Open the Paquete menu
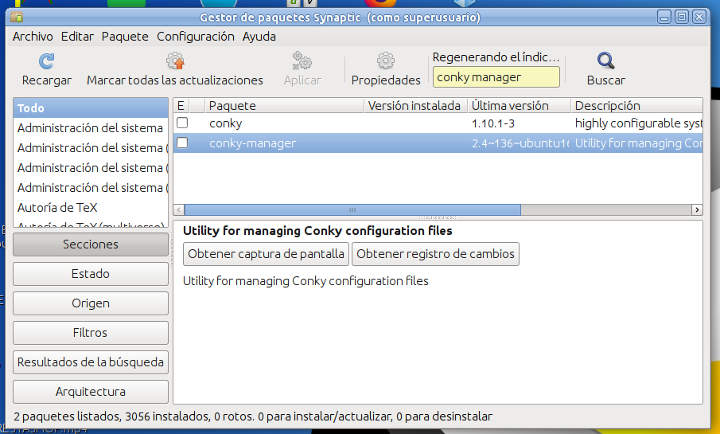 pyautogui.click(x=125, y=36)
